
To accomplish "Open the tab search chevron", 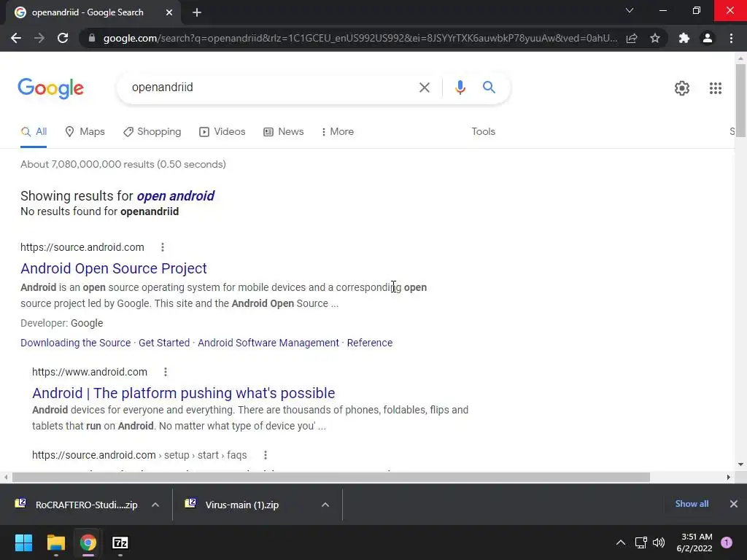I will pos(630,10).
